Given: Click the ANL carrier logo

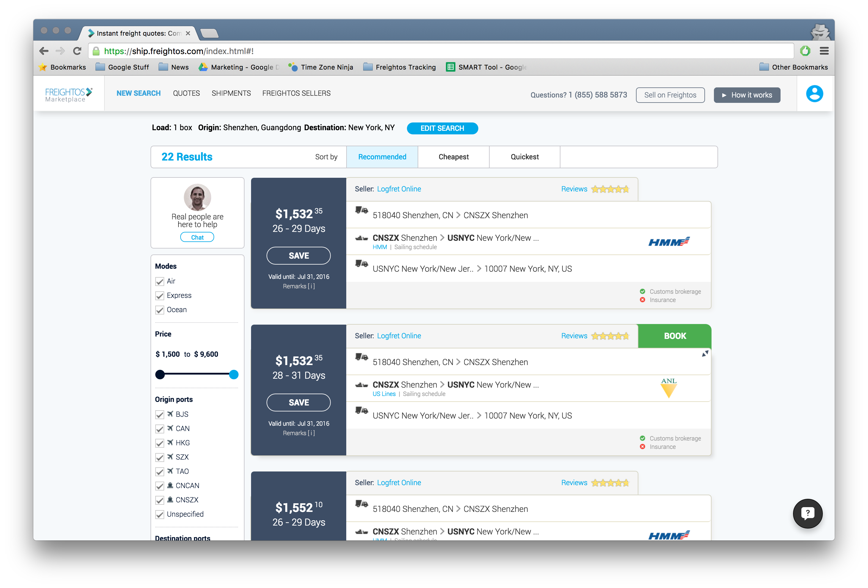Looking at the screenshot, I should coord(669,388).
